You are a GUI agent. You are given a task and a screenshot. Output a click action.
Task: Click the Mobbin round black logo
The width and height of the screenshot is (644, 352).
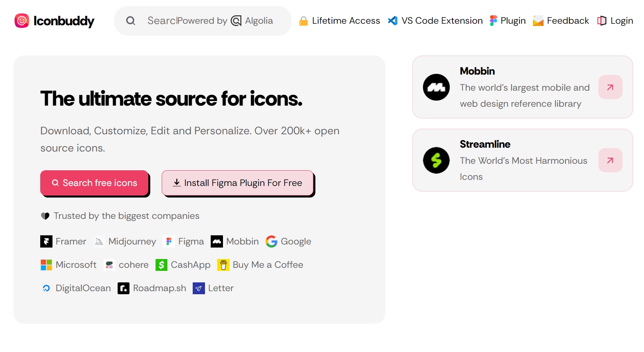[x=436, y=87]
